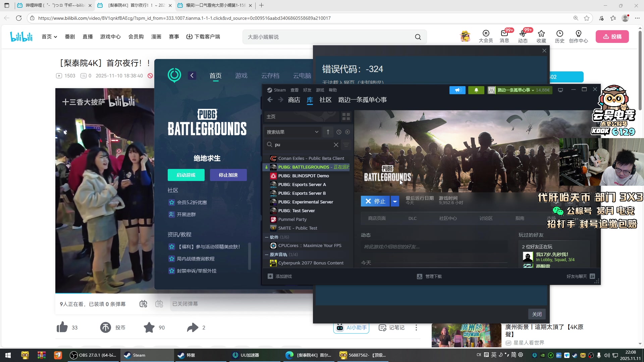Open the 社区 tab in Steam
The width and height of the screenshot is (644, 362).
(x=325, y=100)
